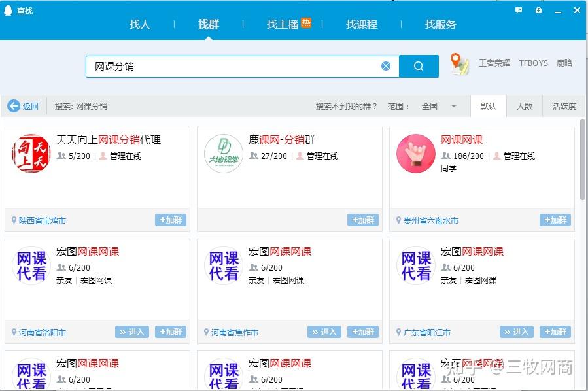Join 天天向上网课分销代理 with +加群
Screen dimensions: 588x391
(x=171, y=220)
